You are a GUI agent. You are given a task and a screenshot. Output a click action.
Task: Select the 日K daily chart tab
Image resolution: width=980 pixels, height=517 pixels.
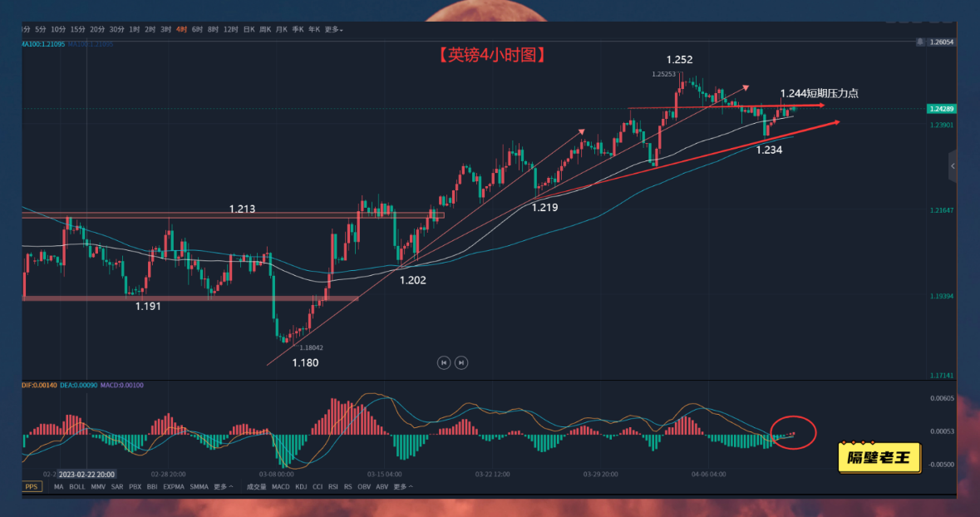pyautogui.click(x=249, y=29)
